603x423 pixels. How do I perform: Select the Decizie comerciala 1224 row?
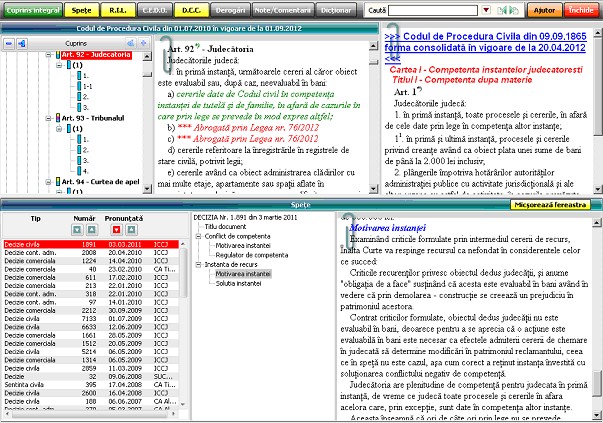[x=91, y=261]
